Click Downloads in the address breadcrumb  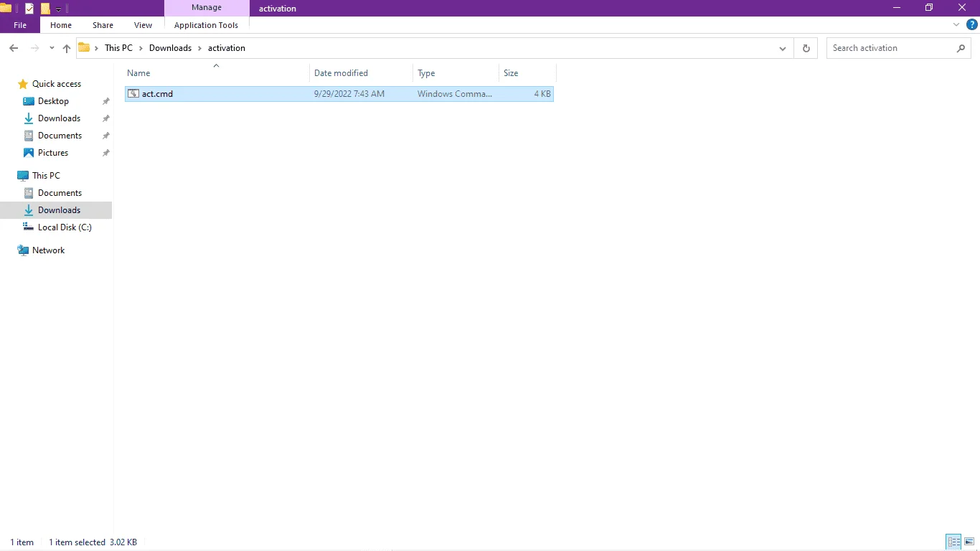coord(170,48)
